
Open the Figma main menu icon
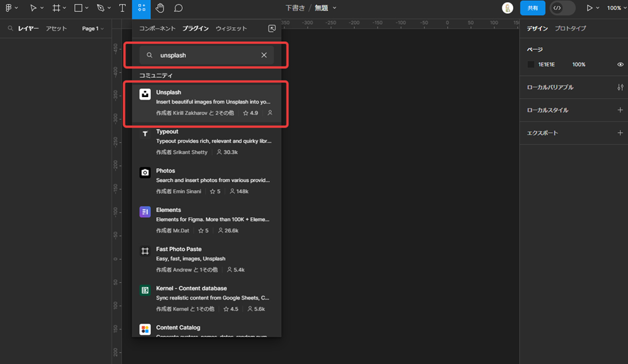click(9, 8)
